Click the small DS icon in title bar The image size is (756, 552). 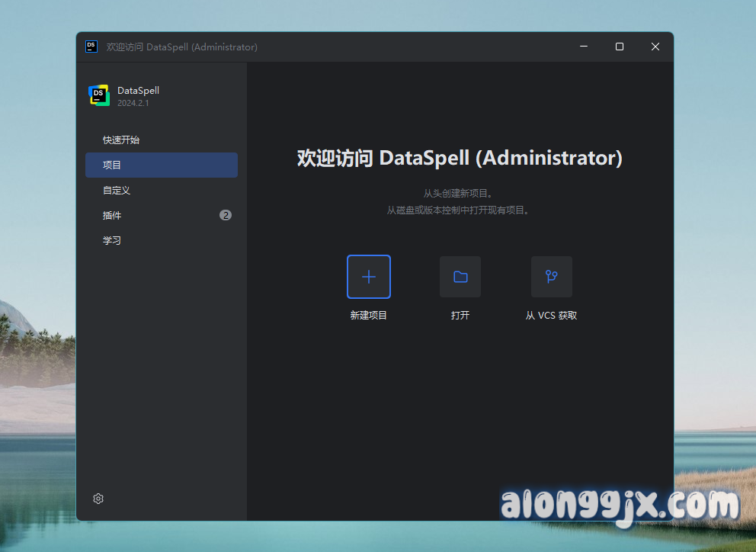click(91, 47)
